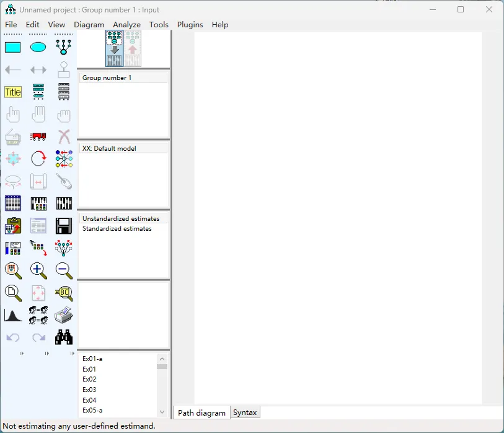This screenshot has height=433, width=504.
Task: Click the file list scroll down arrow
Action: [162, 412]
